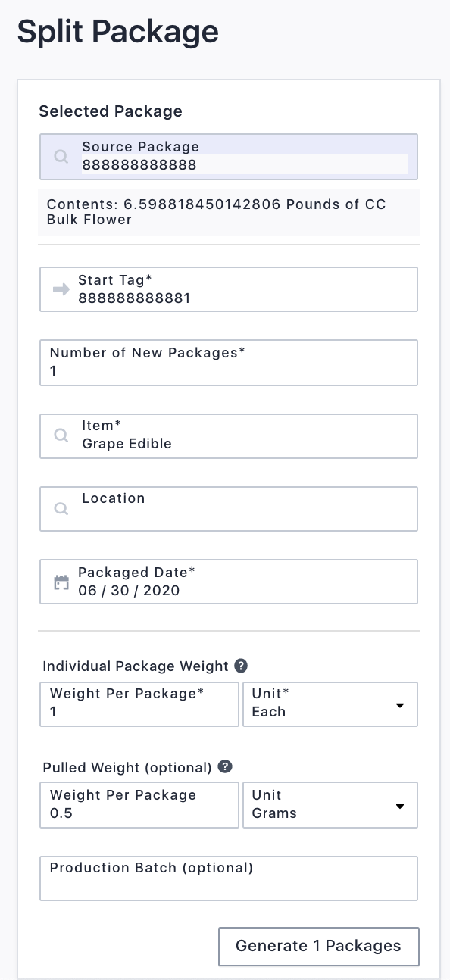Show Pulled Weight help question icon

(224, 766)
